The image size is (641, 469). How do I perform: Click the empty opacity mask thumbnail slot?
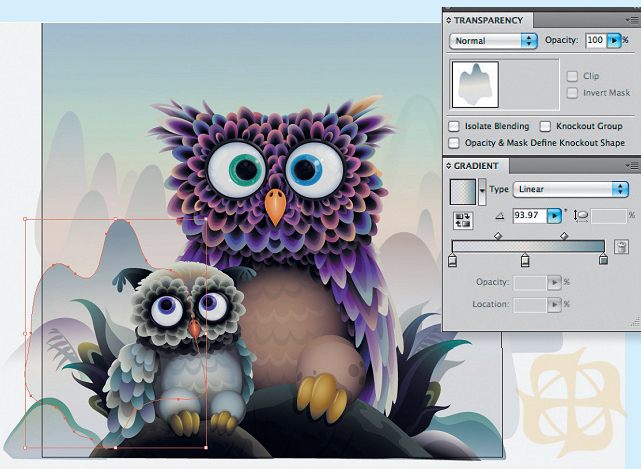tap(528, 85)
